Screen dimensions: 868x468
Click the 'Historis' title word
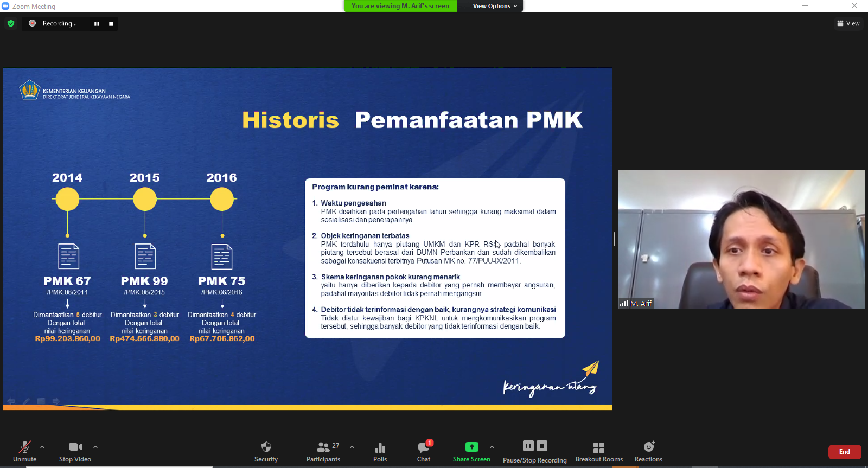click(x=290, y=120)
